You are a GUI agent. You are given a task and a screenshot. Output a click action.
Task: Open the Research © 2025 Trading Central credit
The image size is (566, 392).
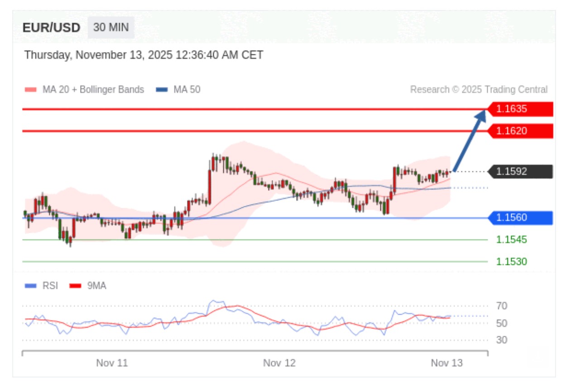[x=479, y=90]
